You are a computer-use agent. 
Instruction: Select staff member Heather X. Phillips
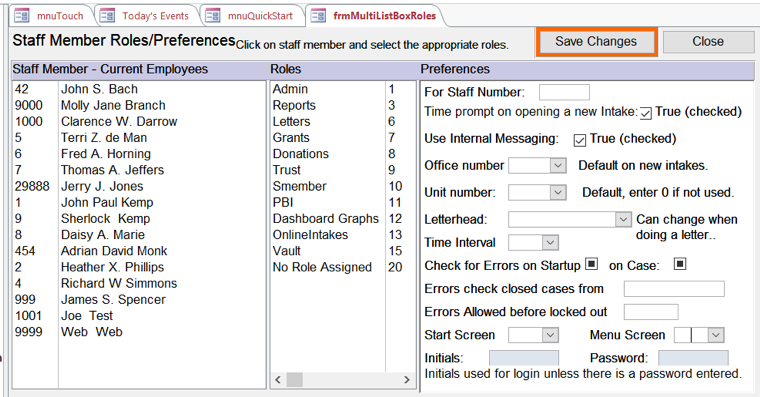[x=139, y=267]
